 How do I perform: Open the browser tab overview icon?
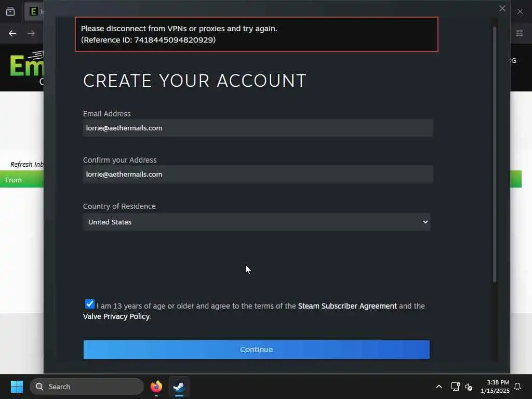click(x=10, y=11)
